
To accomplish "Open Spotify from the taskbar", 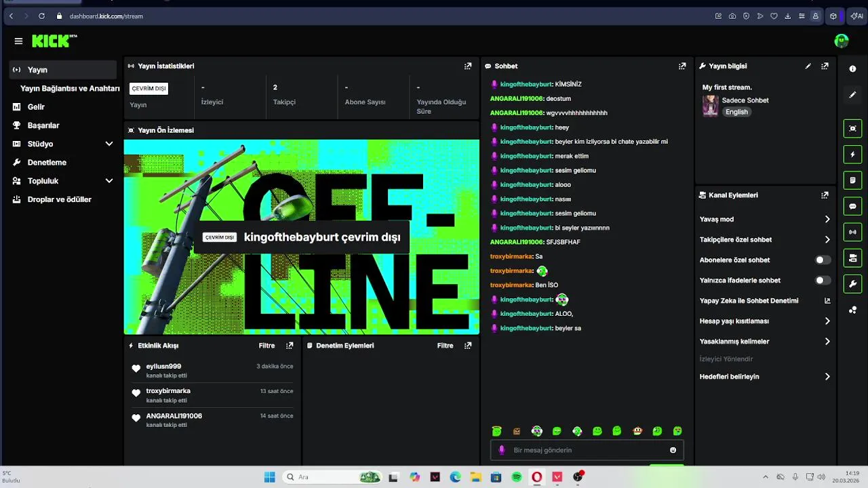I will (x=517, y=477).
